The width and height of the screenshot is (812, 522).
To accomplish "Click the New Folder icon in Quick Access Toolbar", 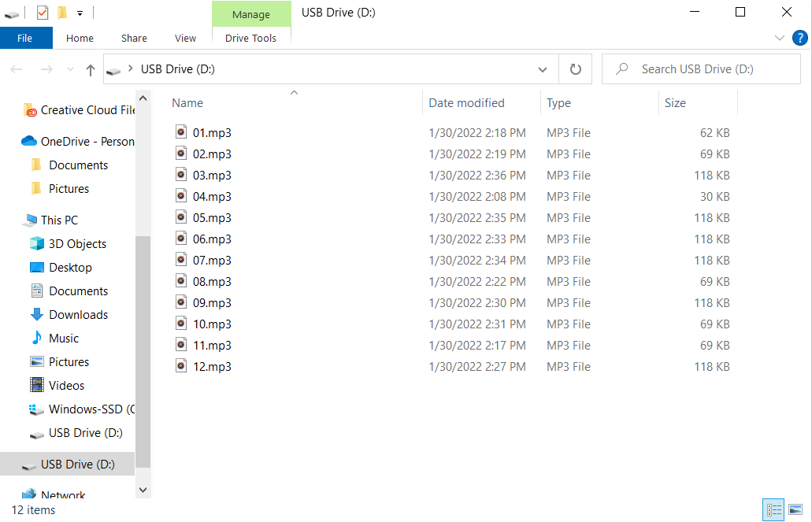I will tap(62, 13).
